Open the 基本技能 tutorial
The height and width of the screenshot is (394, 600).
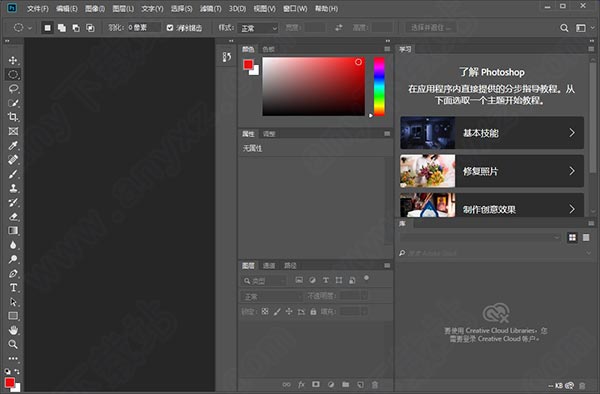pyautogui.click(x=492, y=133)
